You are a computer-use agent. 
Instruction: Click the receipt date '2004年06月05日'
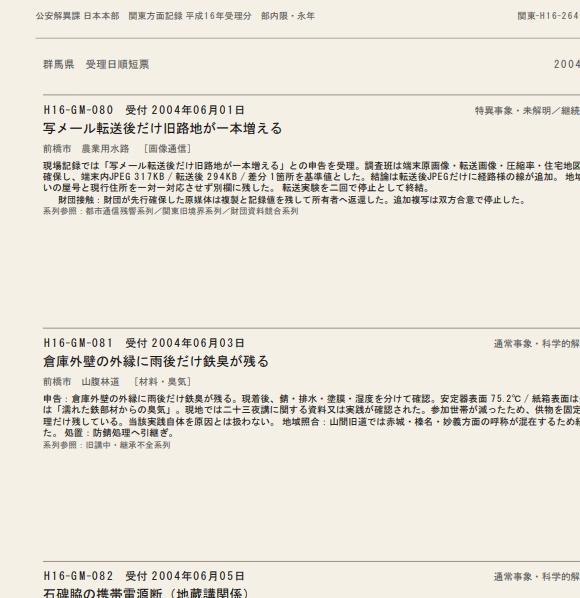pos(198,576)
